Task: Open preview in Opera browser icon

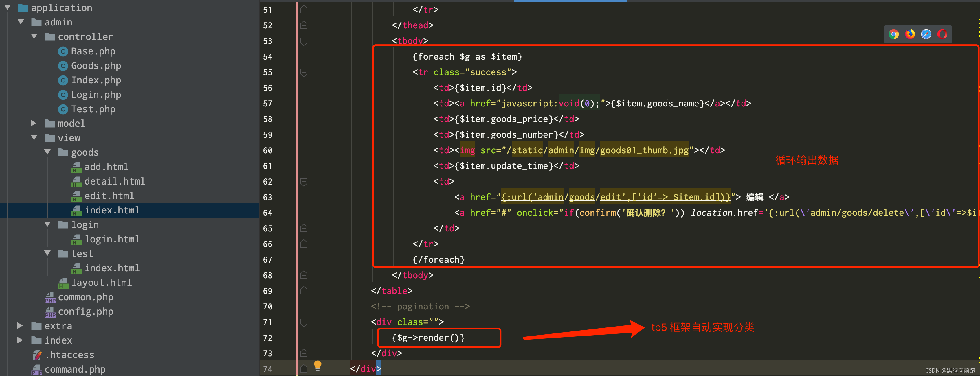Action: [x=942, y=35]
